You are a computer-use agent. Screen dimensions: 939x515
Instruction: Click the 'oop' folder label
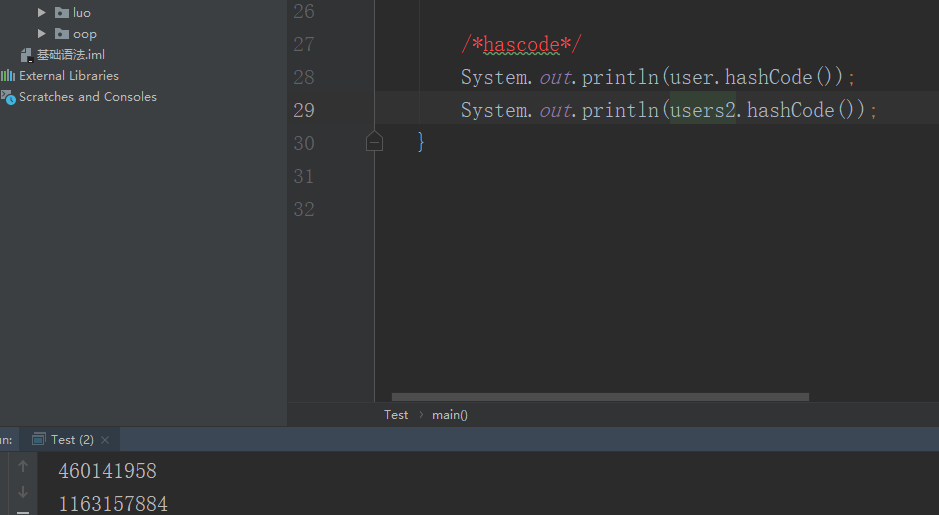point(85,34)
